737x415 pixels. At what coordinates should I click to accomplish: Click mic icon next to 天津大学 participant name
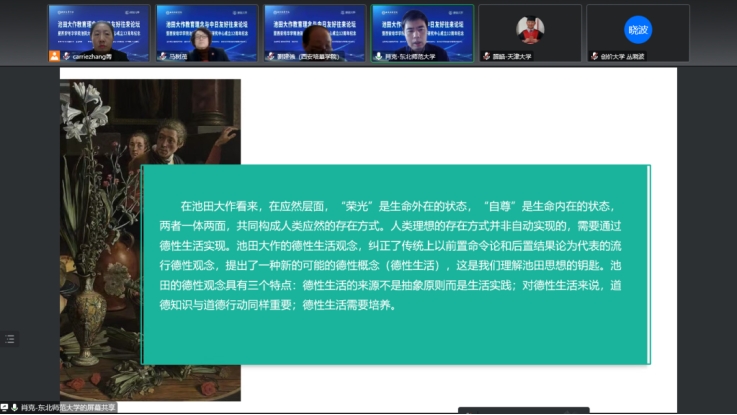point(487,57)
